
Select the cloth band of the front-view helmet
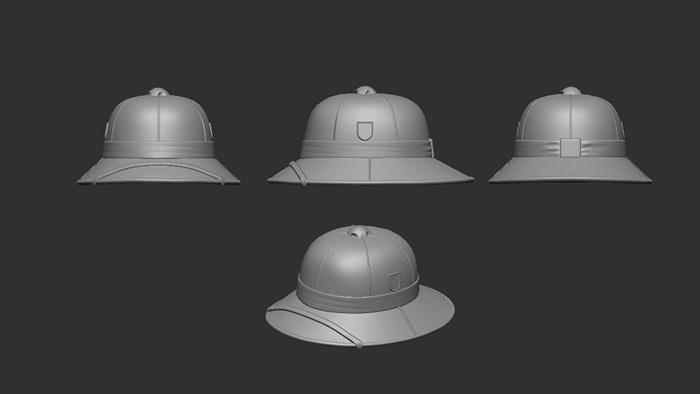158,149
